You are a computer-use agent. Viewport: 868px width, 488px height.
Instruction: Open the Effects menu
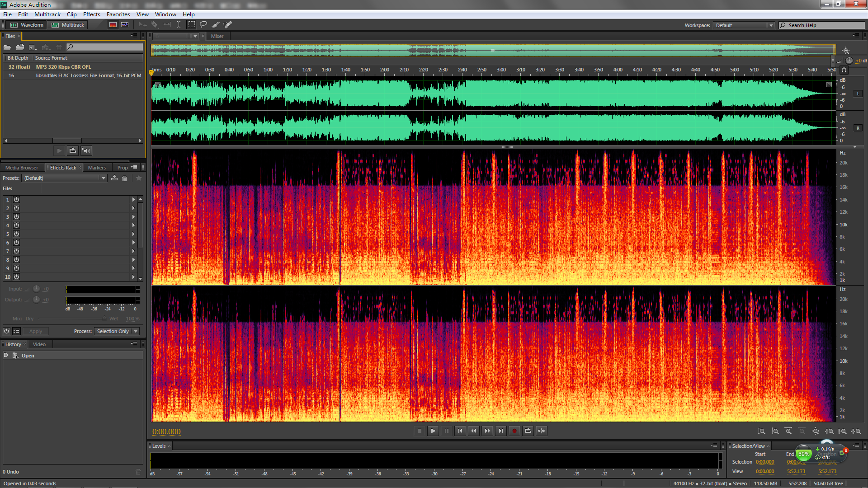[x=91, y=14]
